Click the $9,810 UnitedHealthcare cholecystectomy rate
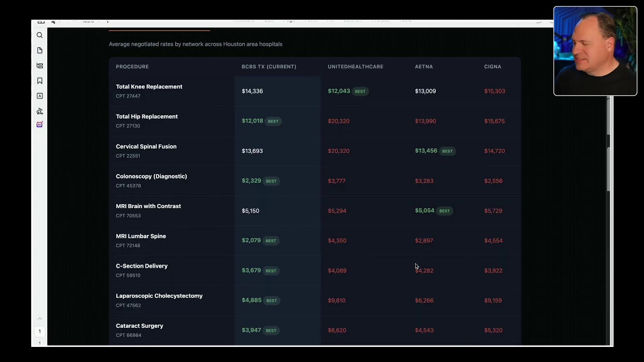 [x=337, y=301]
